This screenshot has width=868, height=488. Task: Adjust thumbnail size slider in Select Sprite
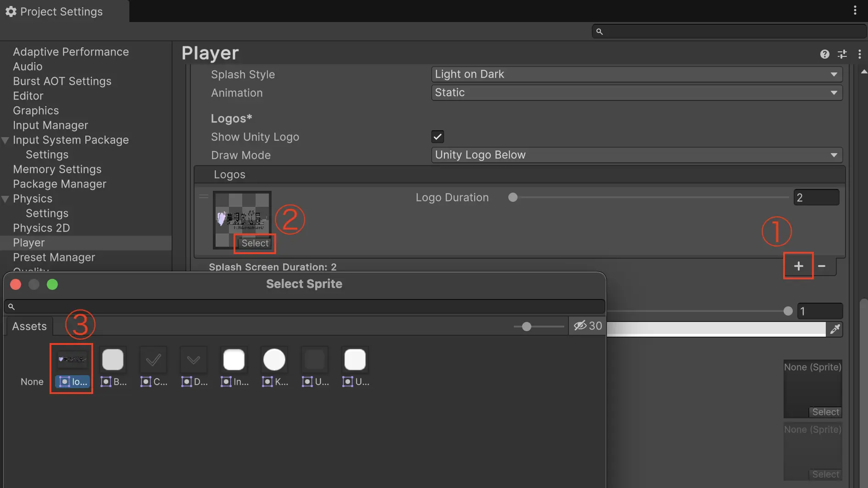click(527, 326)
